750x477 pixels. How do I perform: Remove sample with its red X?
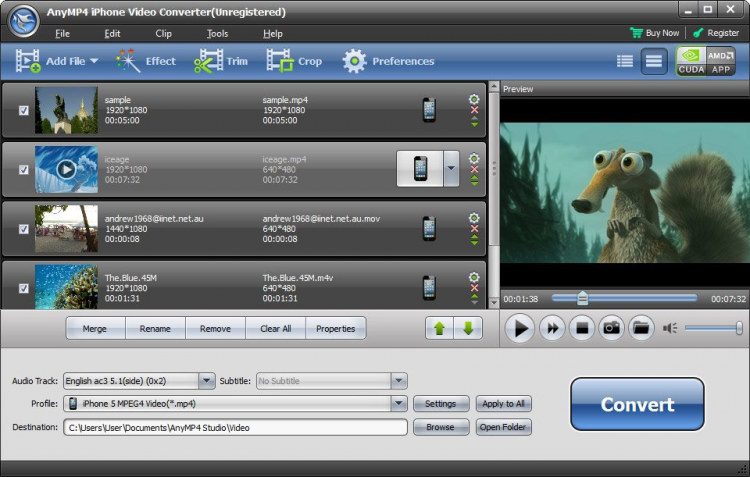tap(474, 110)
